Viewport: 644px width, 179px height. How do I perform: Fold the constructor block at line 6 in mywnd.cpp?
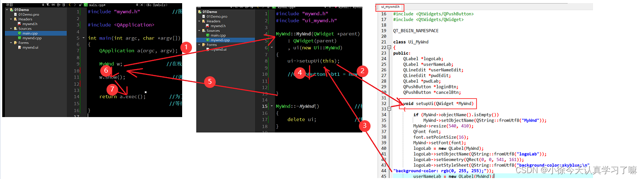tap(271, 47)
